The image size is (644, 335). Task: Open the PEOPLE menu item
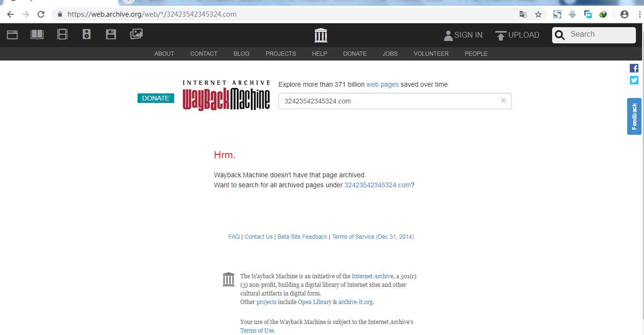pos(476,54)
